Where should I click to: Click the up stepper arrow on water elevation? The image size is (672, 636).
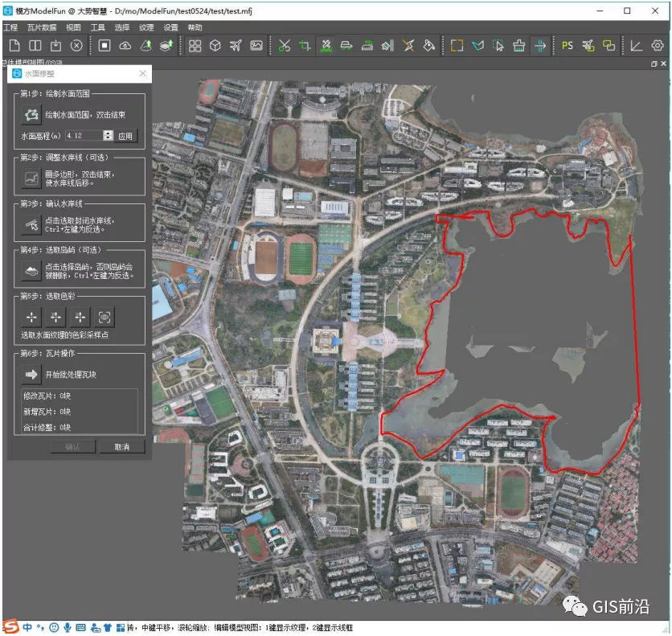click(x=109, y=133)
